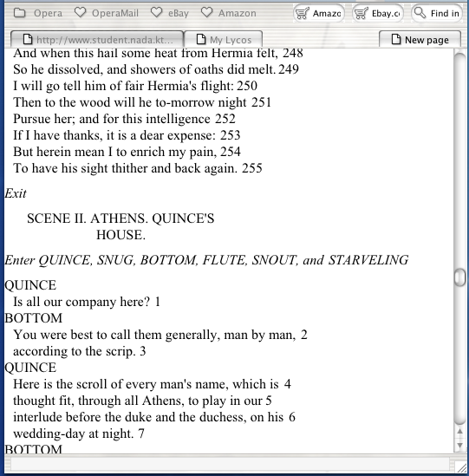Click the word 'HOUSE.' in scene heading
Viewport: 469px width, 476px height.
(121, 235)
